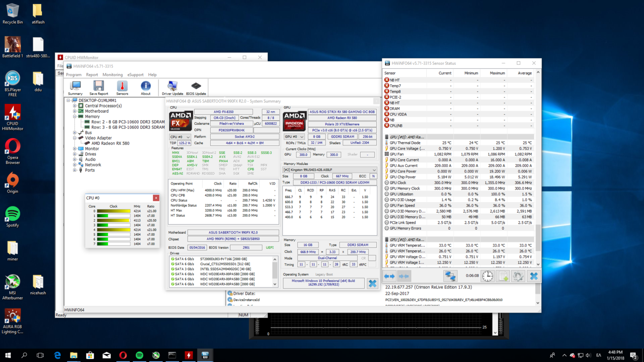Open File Explorer from taskbar
The width and height of the screenshot is (644, 362).
click(73, 355)
